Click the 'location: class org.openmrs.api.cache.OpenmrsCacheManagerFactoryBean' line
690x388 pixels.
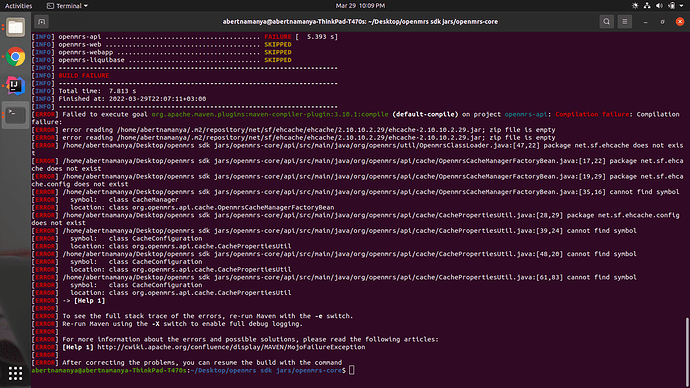click(202, 208)
